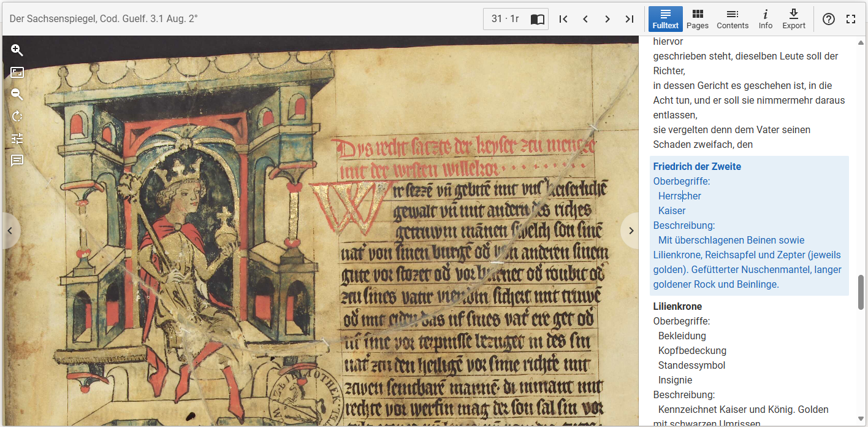Zoom out of the manuscript image

coord(17,94)
